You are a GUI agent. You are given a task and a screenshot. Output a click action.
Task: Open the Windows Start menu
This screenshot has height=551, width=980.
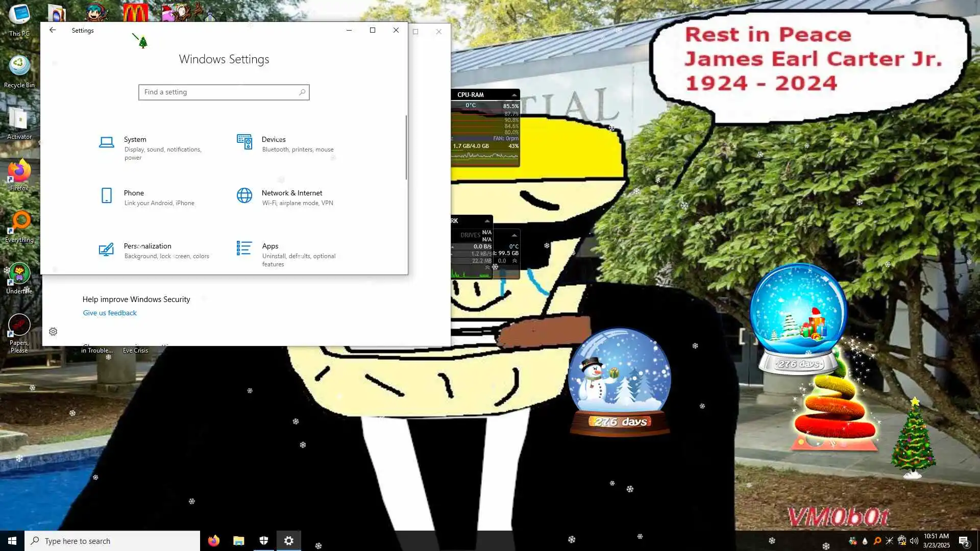(12, 541)
